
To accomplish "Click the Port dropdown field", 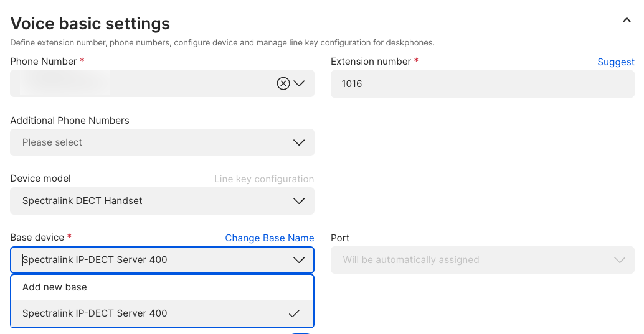I will pos(482,260).
